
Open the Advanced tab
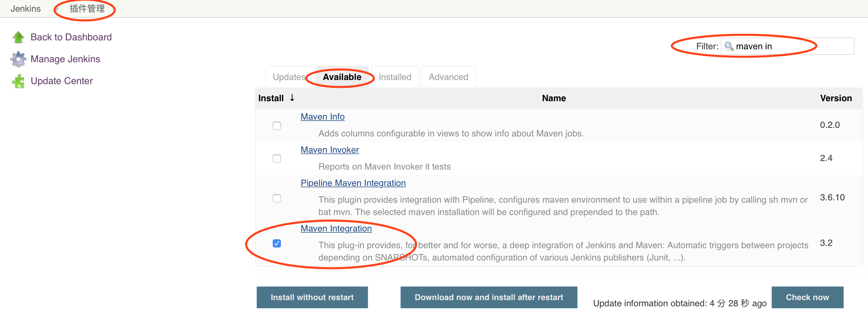tap(448, 77)
